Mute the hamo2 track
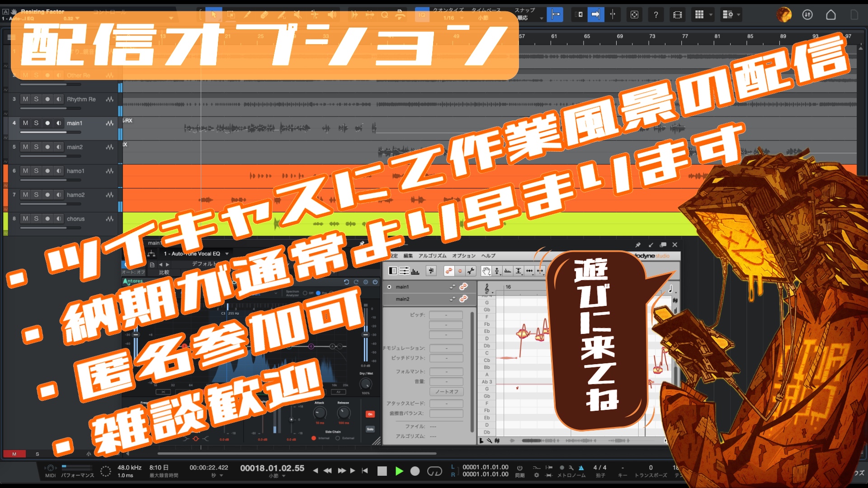Image resolution: width=868 pixels, height=488 pixels. point(25,195)
